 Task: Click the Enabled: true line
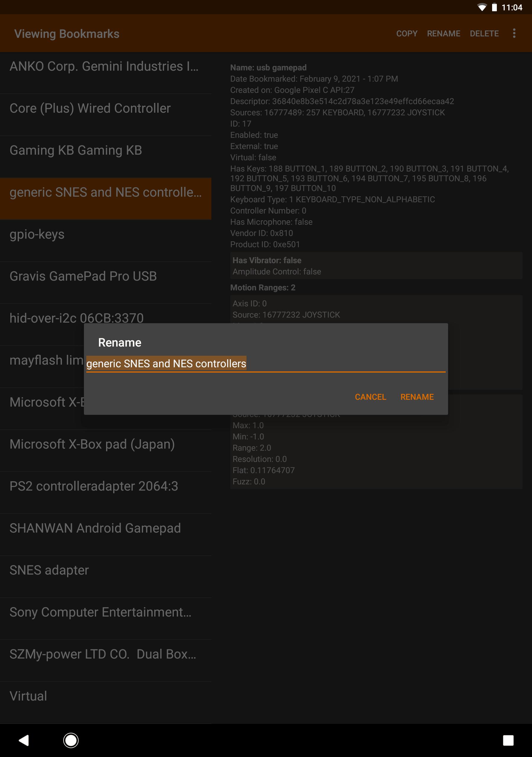254,135
